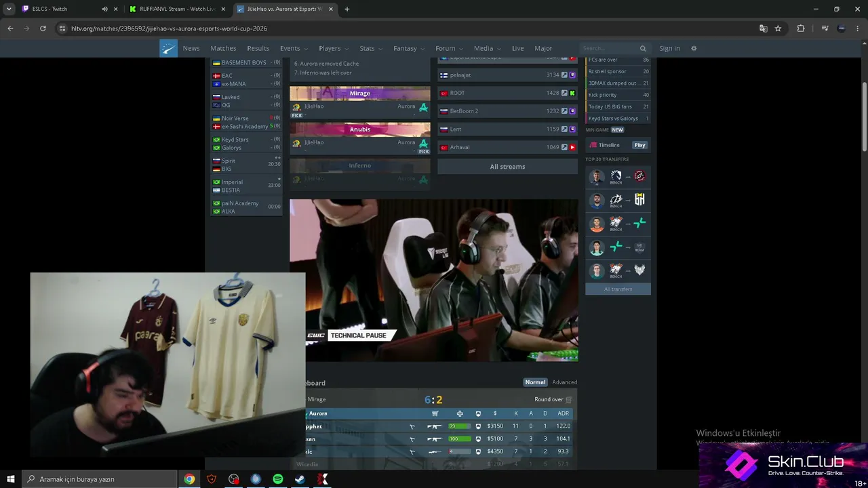
Task: Click the Windows Start button
Action: tap(11, 479)
